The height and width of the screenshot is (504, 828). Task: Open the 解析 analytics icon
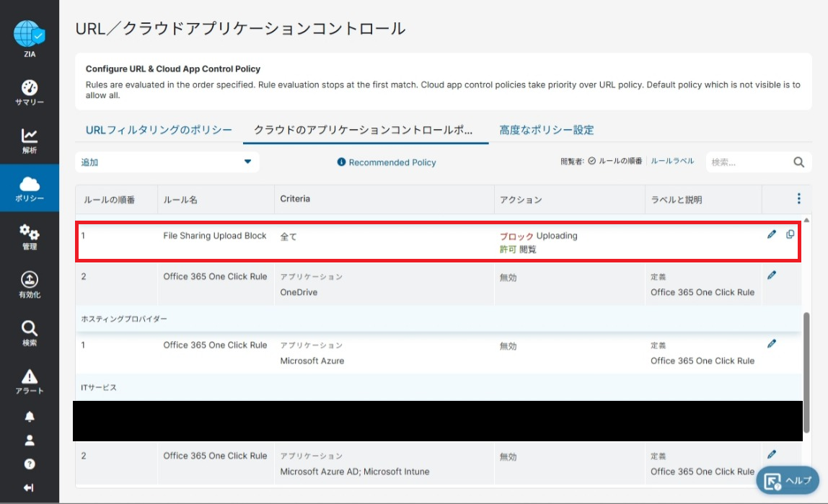30,136
